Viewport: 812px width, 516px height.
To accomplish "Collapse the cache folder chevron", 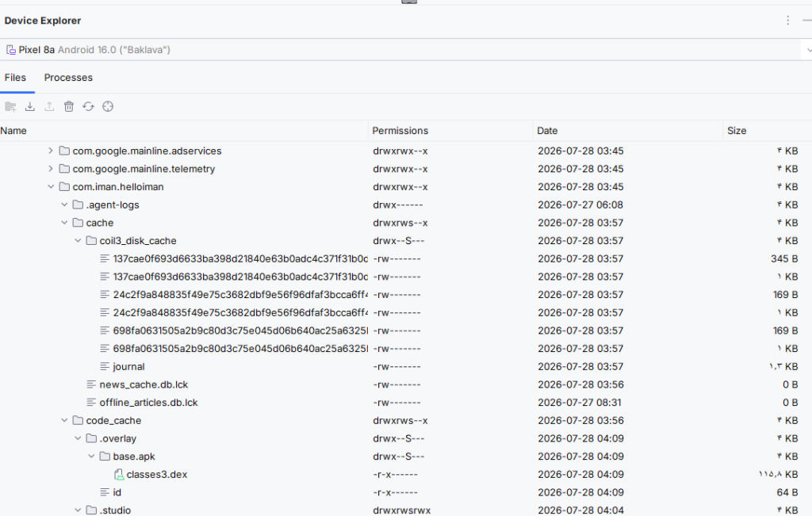I will (64, 223).
